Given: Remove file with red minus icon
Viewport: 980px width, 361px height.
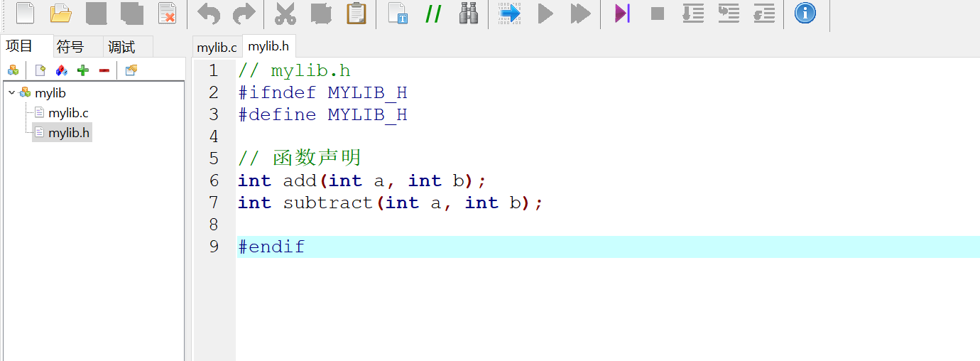Looking at the screenshot, I should 104,70.
